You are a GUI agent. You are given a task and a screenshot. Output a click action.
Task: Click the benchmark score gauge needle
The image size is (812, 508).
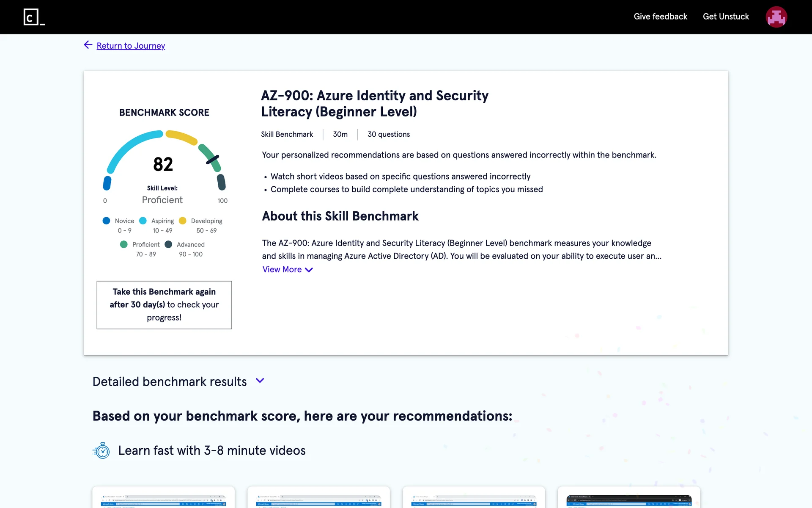[212, 159]
